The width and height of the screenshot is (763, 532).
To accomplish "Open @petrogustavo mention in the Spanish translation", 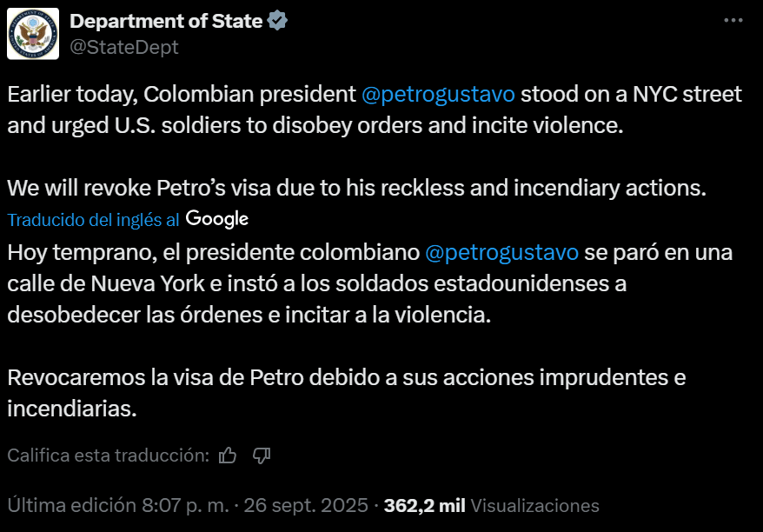I will pyautogui.click(x=501, y=253).
